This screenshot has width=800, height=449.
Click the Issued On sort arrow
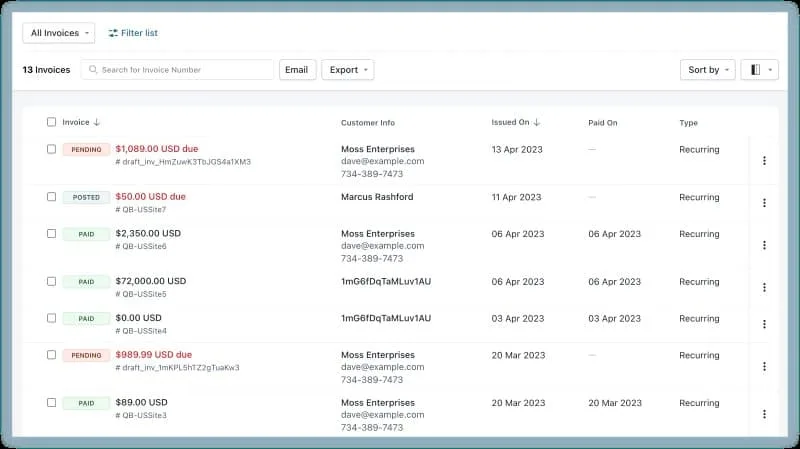(x=537, y=123)
